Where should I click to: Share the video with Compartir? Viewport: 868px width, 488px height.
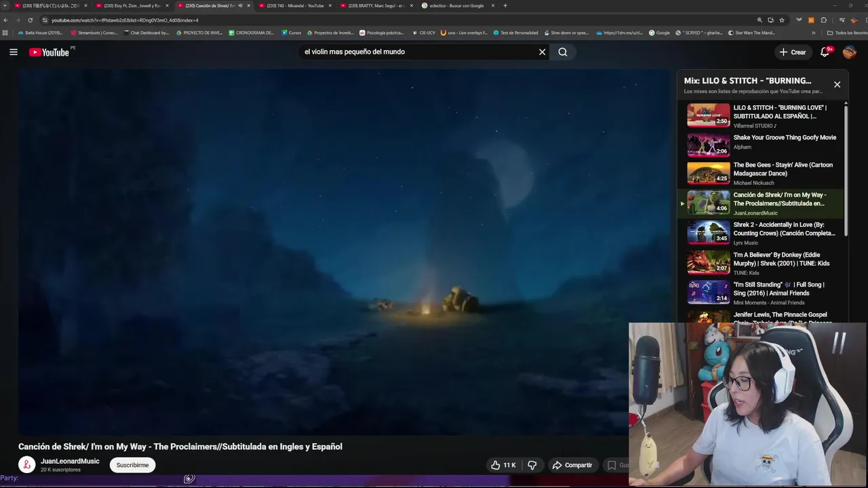[572, 465]
